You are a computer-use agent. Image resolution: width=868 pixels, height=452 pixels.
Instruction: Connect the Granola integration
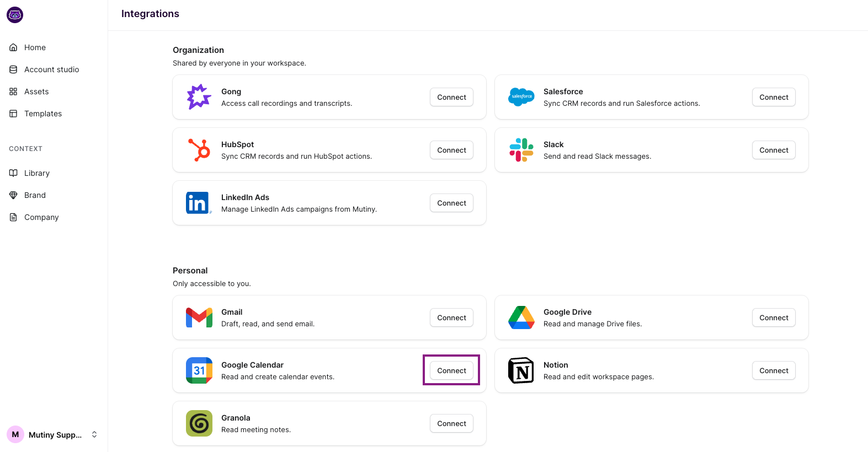point(451,423)
